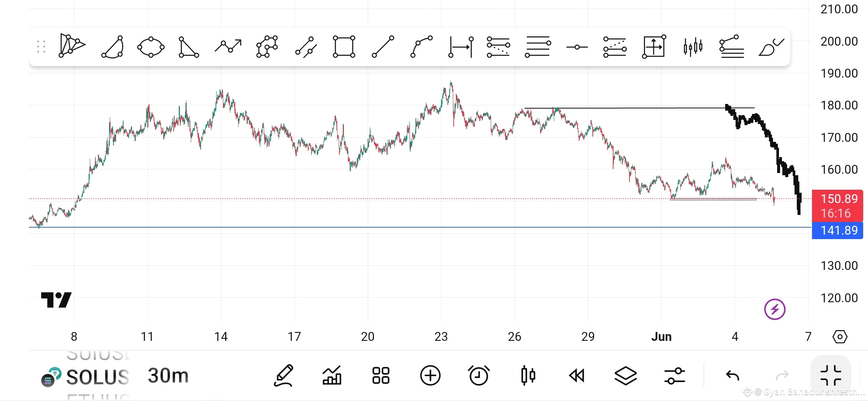Select the zigzag arrow path tool
Image resolution: width=868 pixels, height=401 pixels.
(x=228, y=46)
